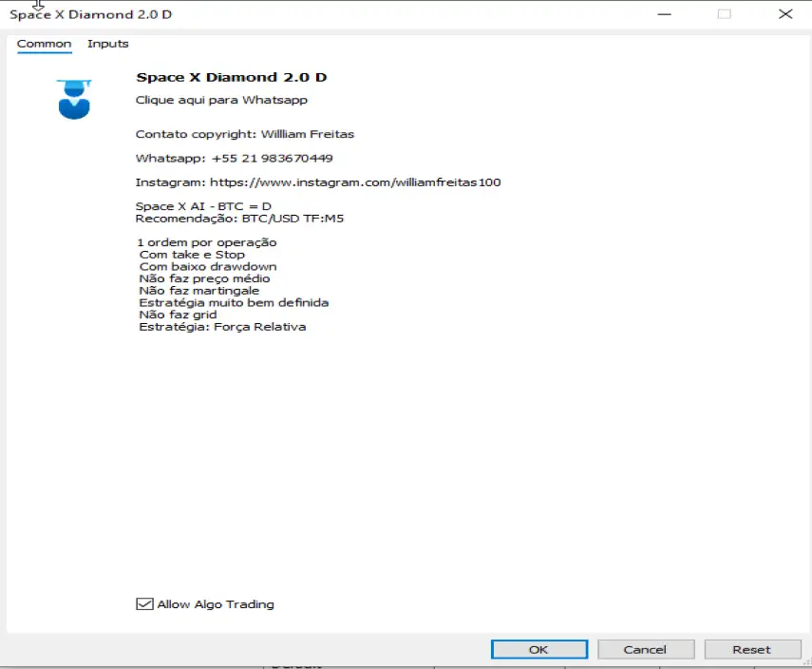Click the dialog's maximize window icon
The height and width of the screenshot is (669, 812).
tap(725, 14)
